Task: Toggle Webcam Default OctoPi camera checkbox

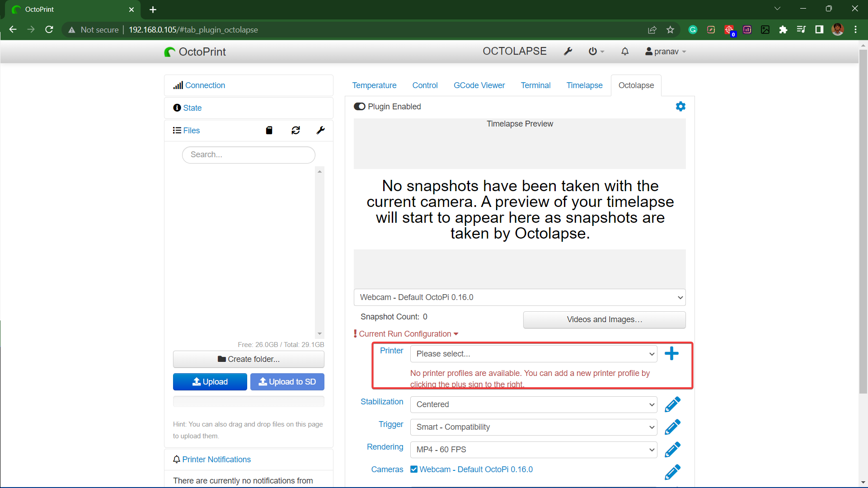Action: (414, 469)
